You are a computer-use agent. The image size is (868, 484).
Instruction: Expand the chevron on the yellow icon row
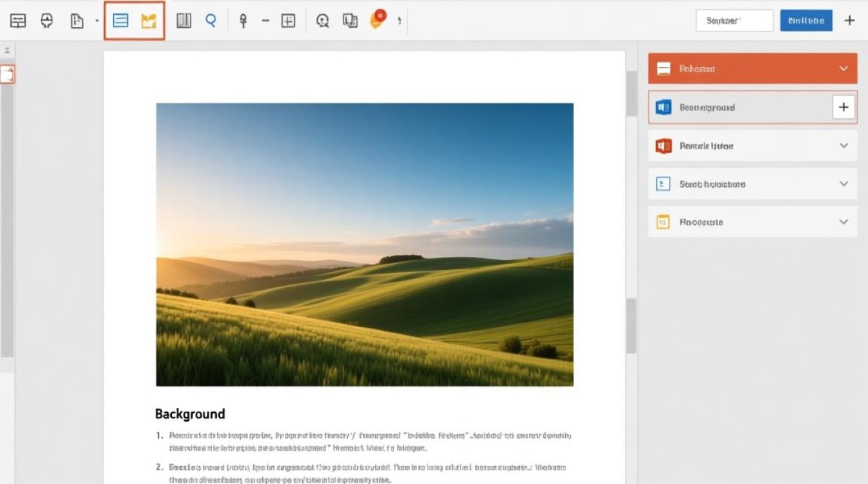click(x=843, y=222)
